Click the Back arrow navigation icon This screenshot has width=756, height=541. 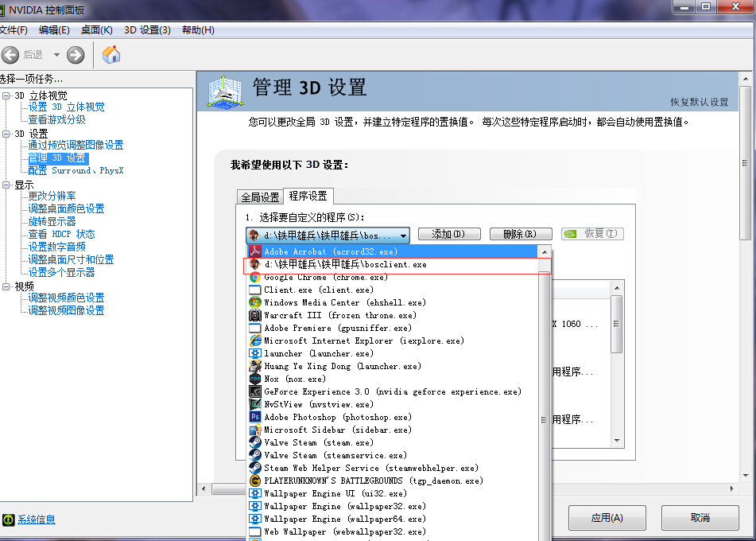[10, 55]
